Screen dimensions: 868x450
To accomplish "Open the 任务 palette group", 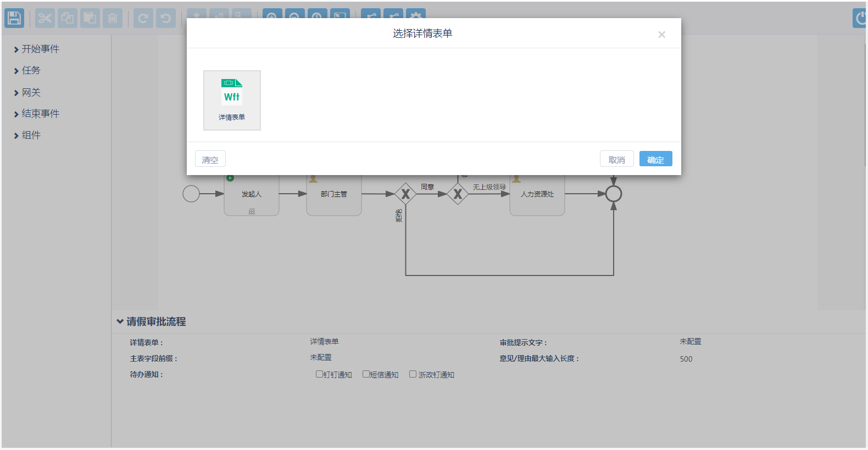I will pyautogui.click(x=31, y=71).
